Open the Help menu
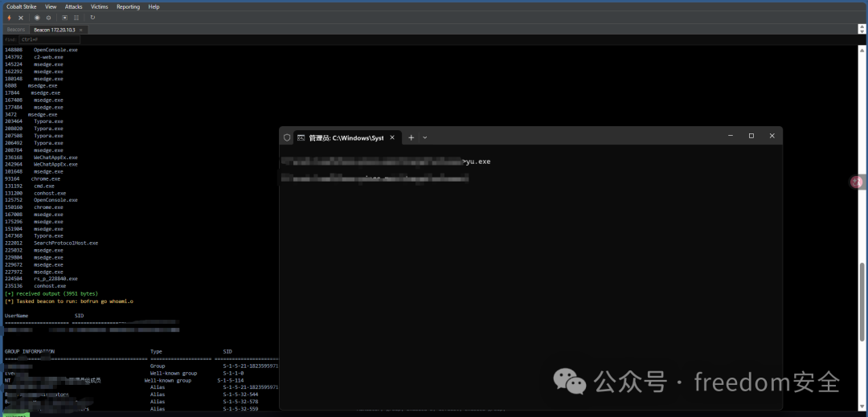868x417 pixels. point(154,6)
